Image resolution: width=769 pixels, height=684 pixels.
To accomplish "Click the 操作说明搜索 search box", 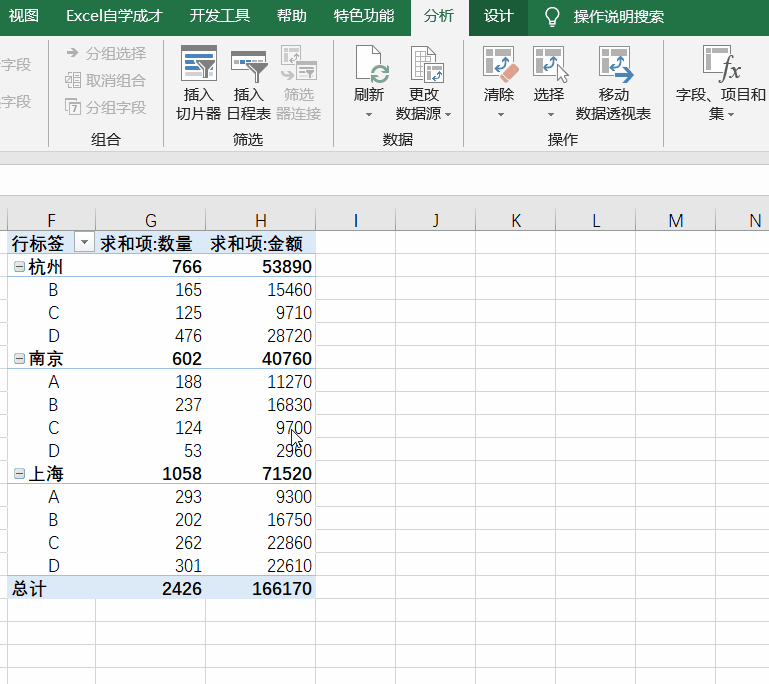I will coord(619,17).
